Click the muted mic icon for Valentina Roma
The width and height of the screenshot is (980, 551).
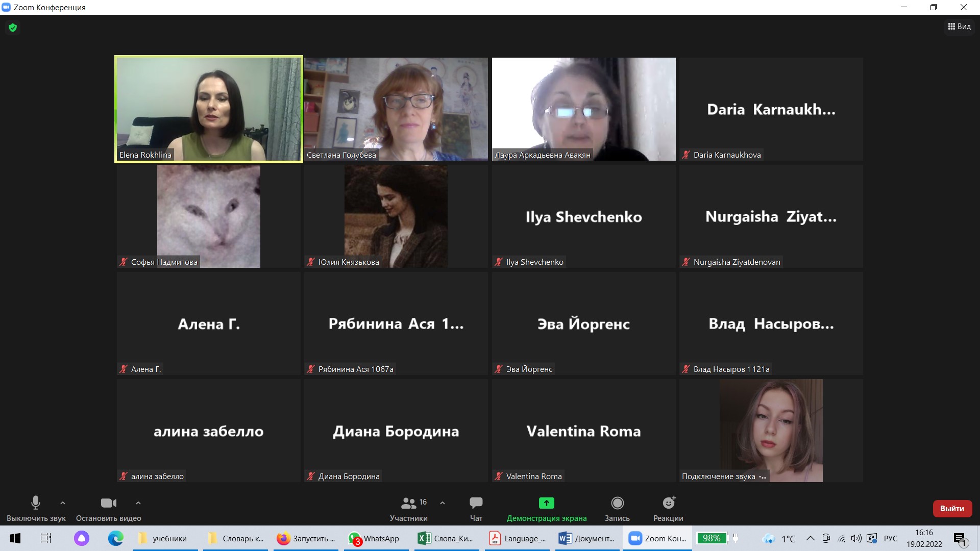(x=499, y=476)
